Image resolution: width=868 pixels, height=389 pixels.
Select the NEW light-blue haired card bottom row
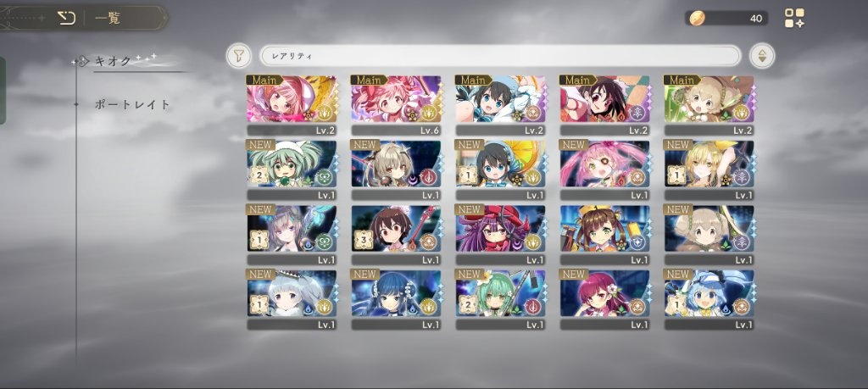point(709,300)
